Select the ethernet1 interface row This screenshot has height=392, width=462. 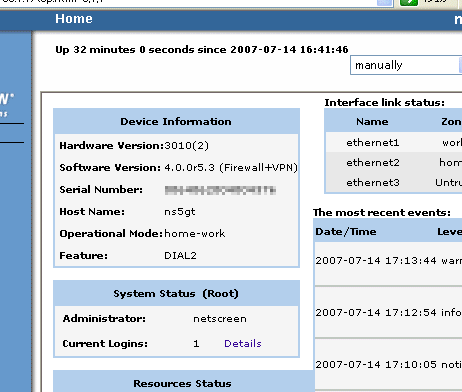tap(394, 142)
